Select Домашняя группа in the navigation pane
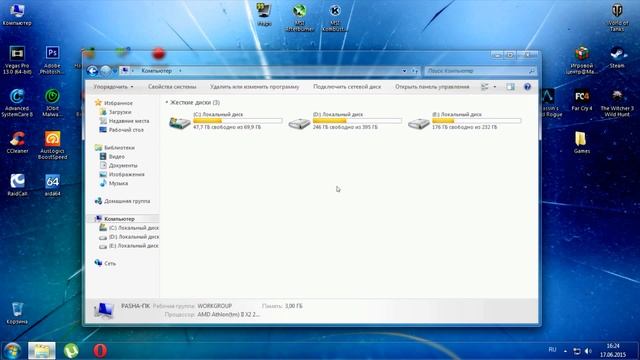 point(127,201)
